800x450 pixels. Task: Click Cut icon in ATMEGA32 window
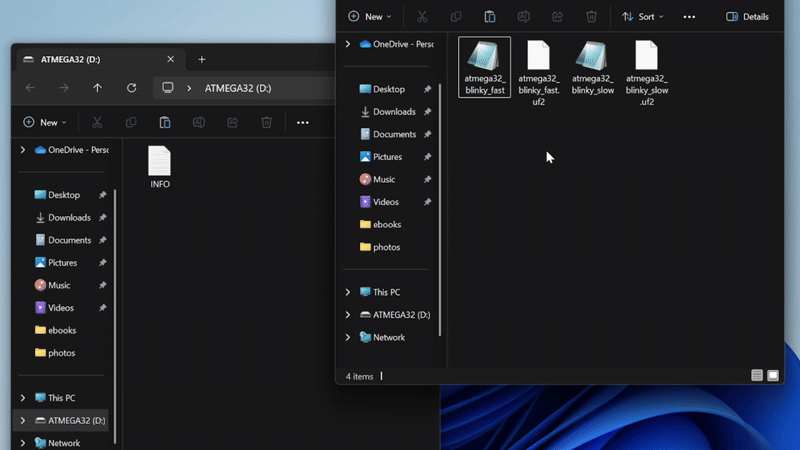pyautogui.click(x=97, y=122)
